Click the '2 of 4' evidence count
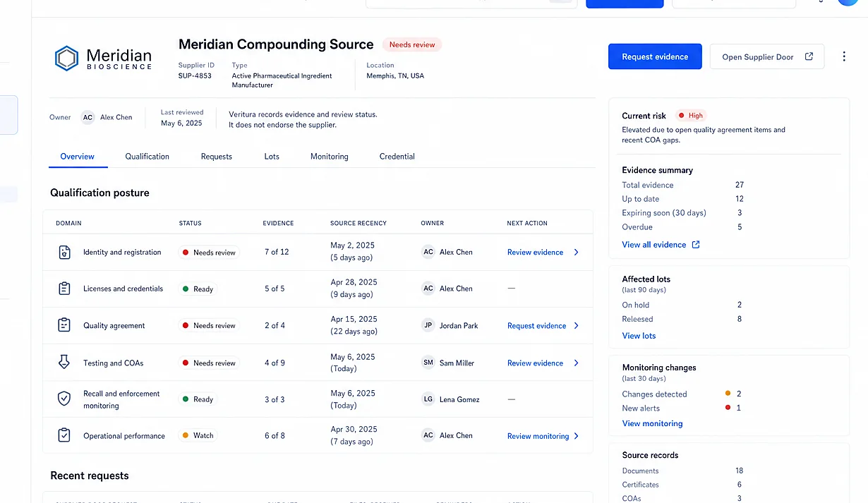Viewport: 868px width, 503px height. point(275,325)
